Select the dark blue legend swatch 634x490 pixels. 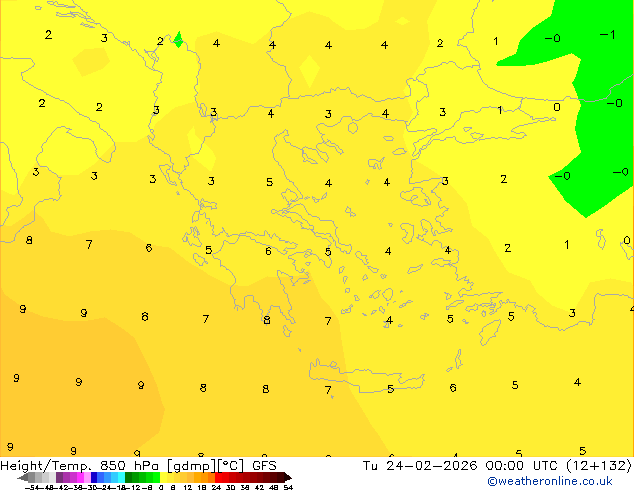point(94,477)
